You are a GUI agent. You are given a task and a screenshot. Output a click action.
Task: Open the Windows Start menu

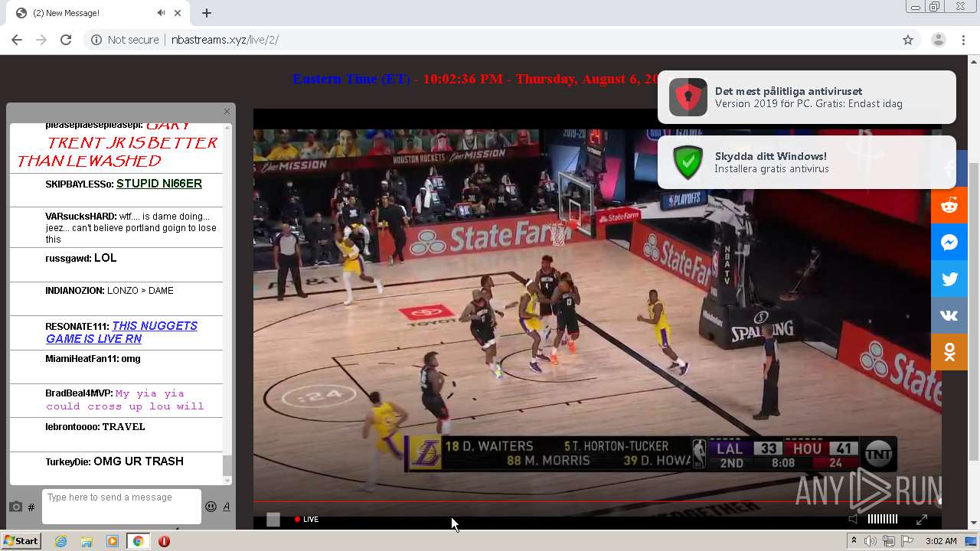tap(21, 541)
